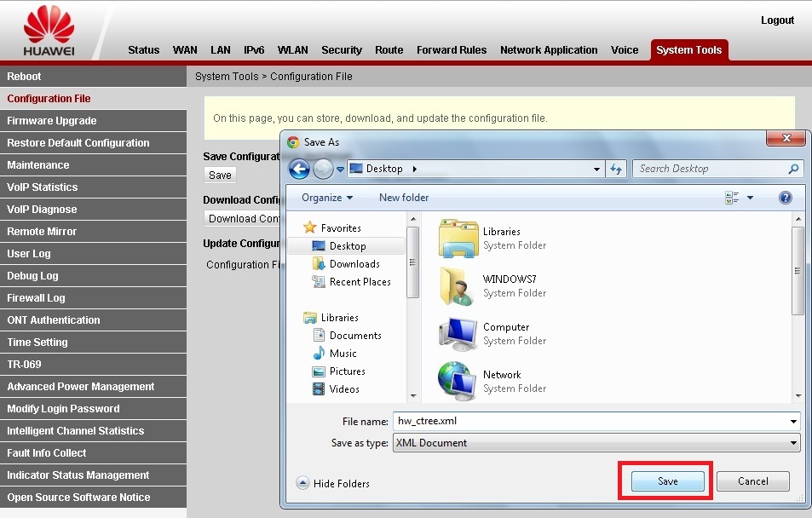Expand the Save as type dropdown

click(x=793, y=443)
